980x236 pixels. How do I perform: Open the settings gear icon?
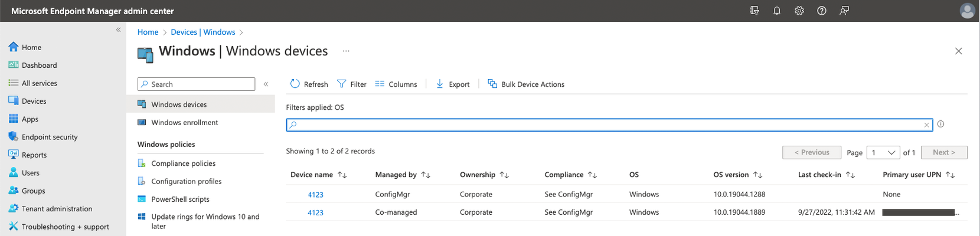click(x=799, y=11)
